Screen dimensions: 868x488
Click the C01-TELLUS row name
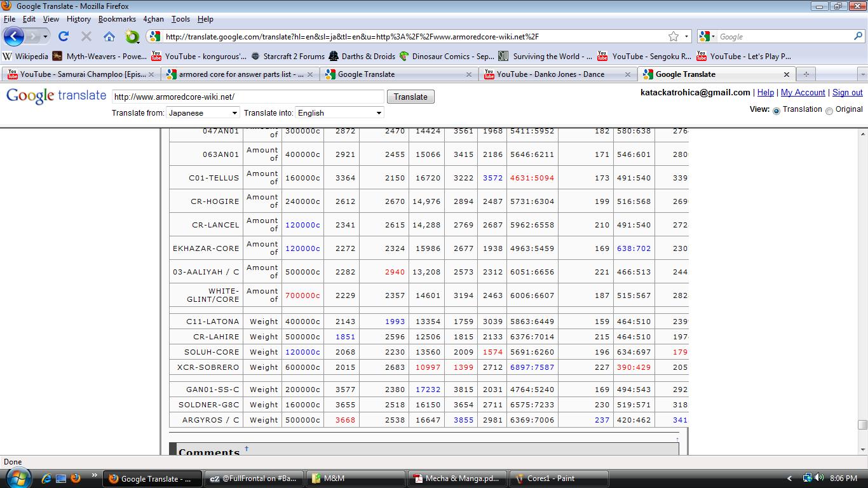(214, 178)
